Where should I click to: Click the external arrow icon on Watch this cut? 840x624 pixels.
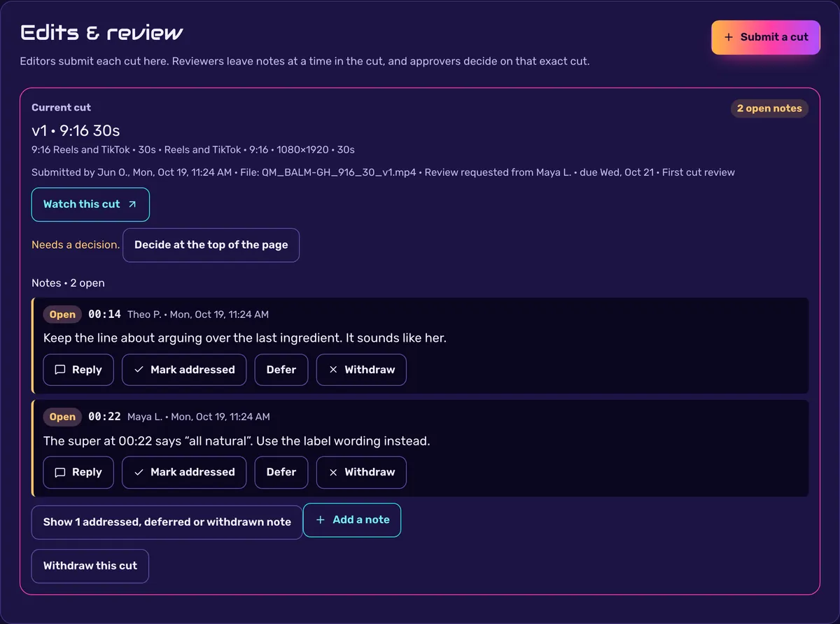[x=132, y=204]
